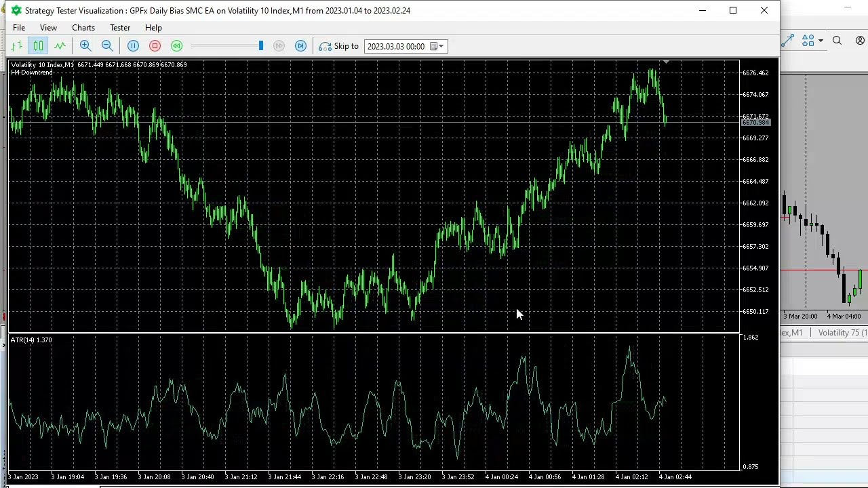Click the 6662.092 price scale label

coord(755,203)
